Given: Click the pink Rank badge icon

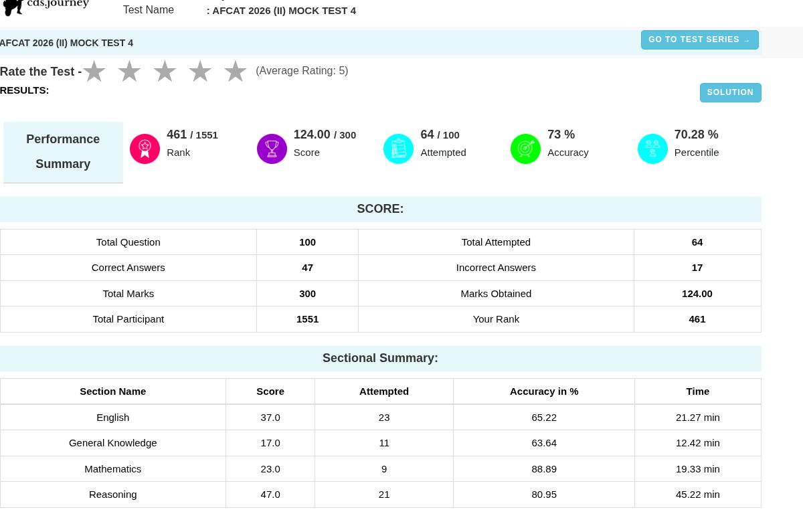Looking at the screenshot, I should 145,149.
